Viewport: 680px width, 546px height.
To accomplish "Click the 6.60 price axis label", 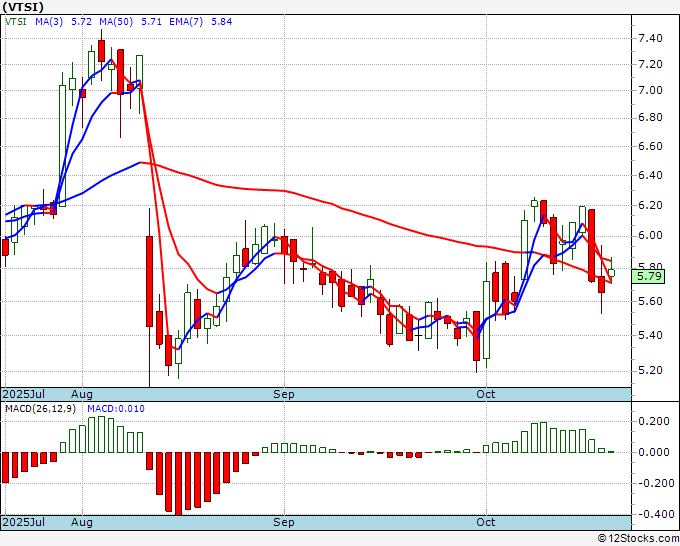I will tap(651, 147).
